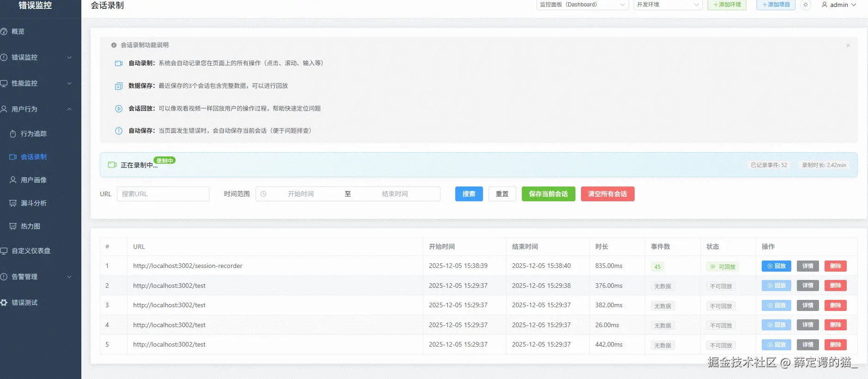Delete session row 3
The width and height of the screenshot is (868, 379).
coord(836,305)
